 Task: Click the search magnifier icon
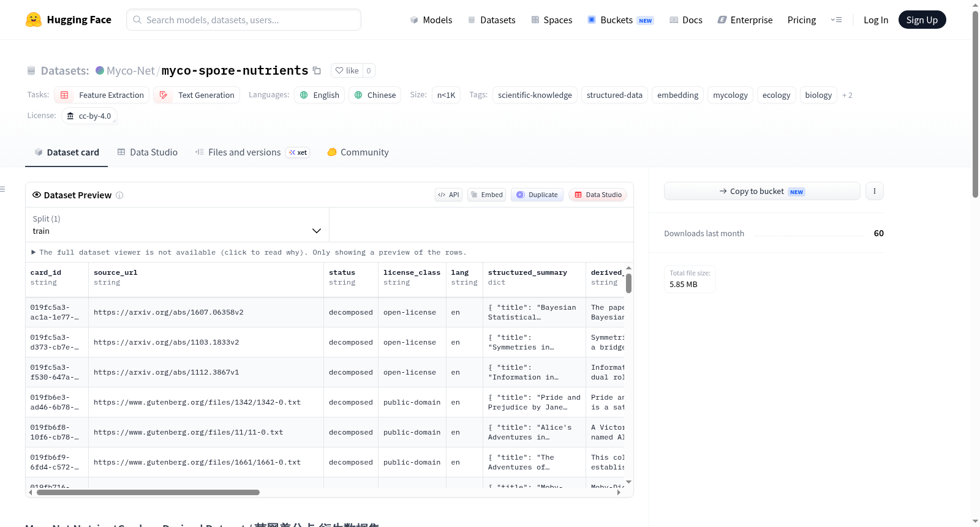coord(137,20)
